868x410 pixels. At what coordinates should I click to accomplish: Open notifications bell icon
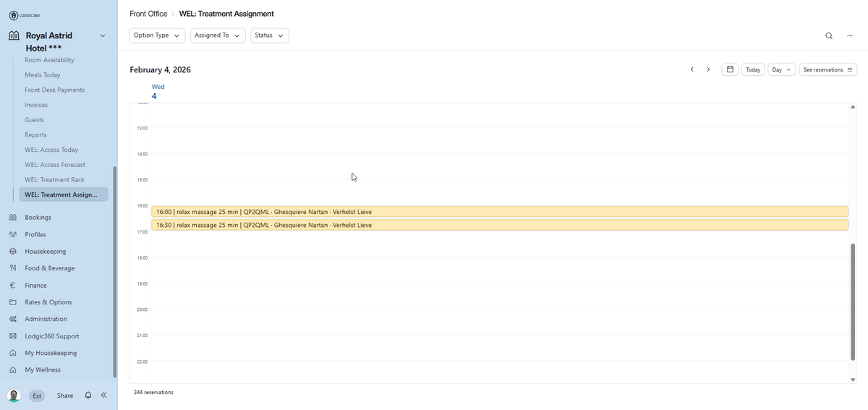click(88, 396)
